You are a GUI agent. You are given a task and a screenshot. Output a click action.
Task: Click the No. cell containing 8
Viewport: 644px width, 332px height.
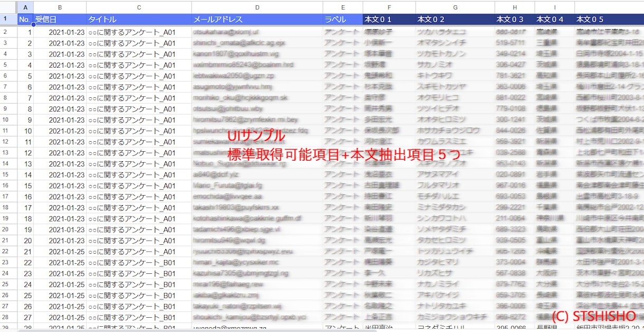click(x=25, y=109)
